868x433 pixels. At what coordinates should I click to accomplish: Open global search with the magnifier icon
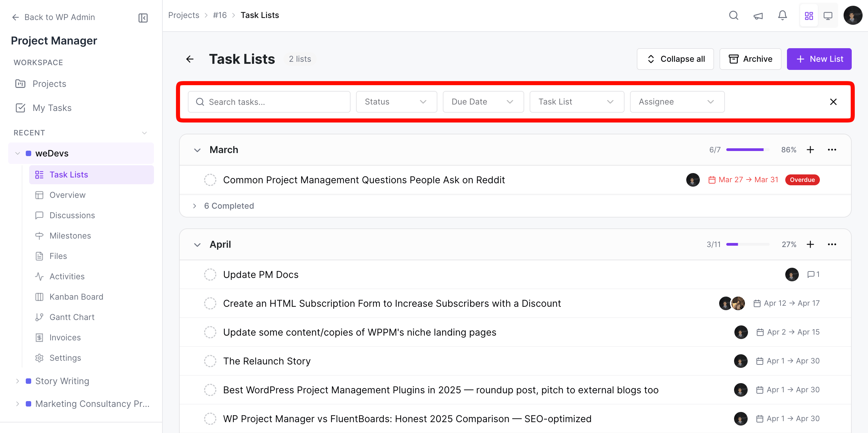pyautogui.click(x=733, y=15)
